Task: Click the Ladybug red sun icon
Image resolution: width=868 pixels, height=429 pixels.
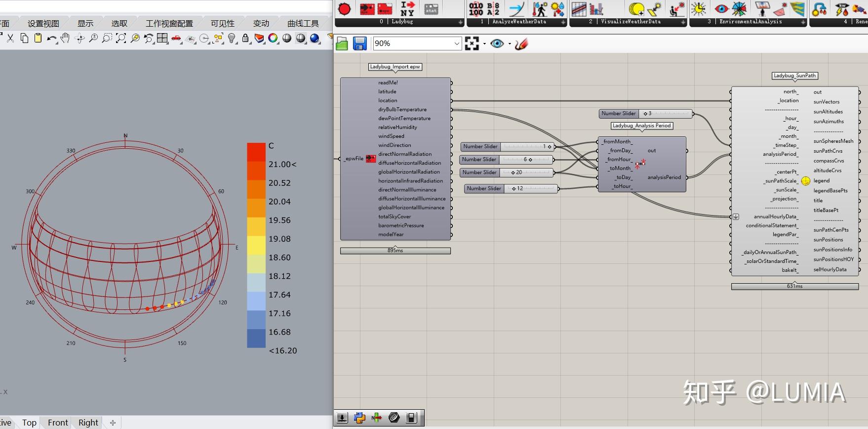Action: 345,9
